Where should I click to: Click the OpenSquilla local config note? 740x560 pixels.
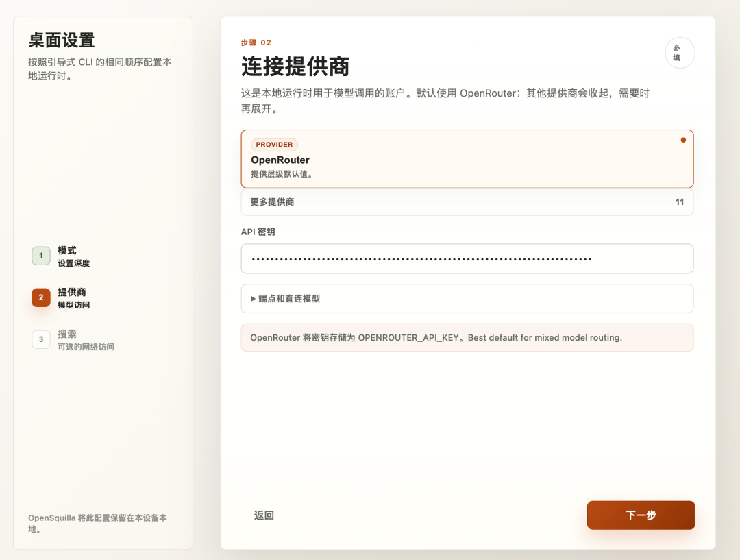[97, 523]
